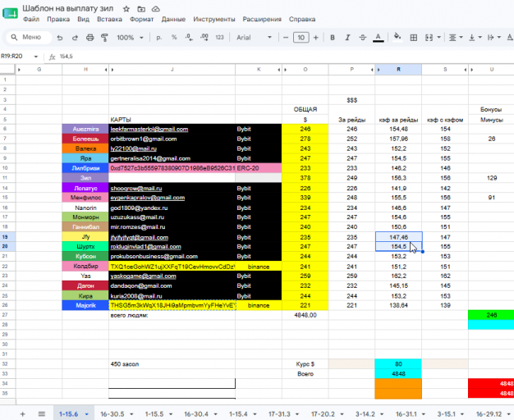Open the orbitbrown1@gmail.com cell link

coord(144,139)
